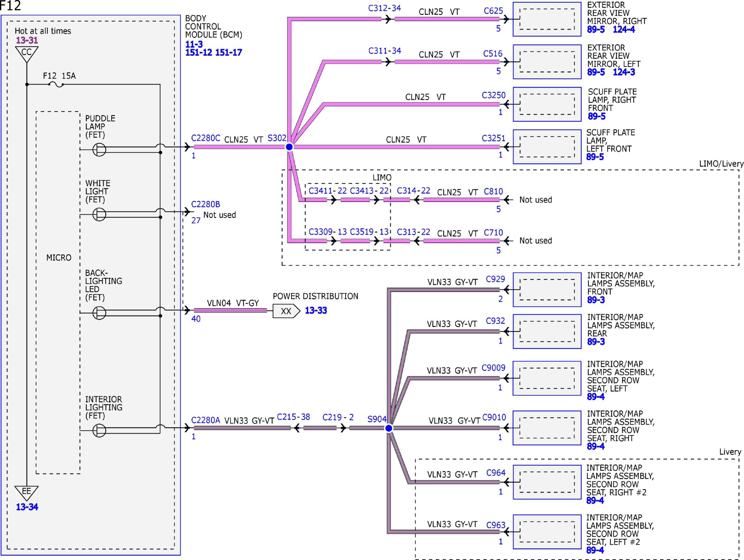Viewport: 744px width, 560px height.
Task: Click the Interior Lighting FET symbol
Action: tap(99, 430)
